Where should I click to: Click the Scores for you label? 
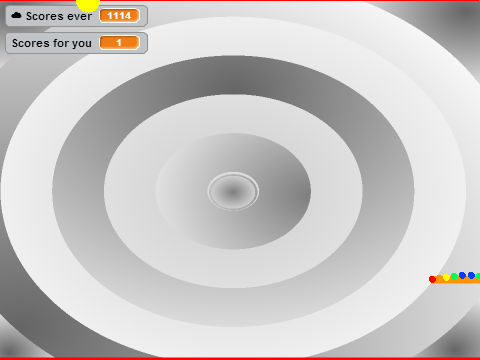(x=52, y=43)
